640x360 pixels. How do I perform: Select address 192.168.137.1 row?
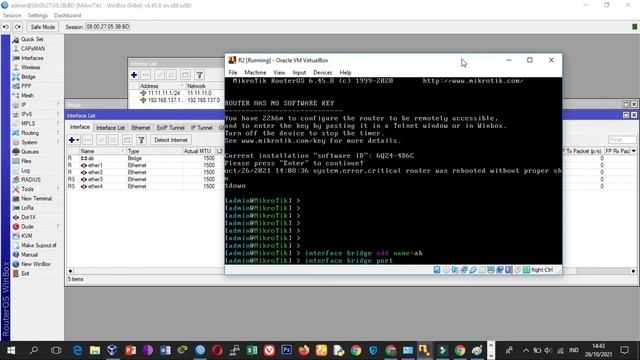(176, 100)
